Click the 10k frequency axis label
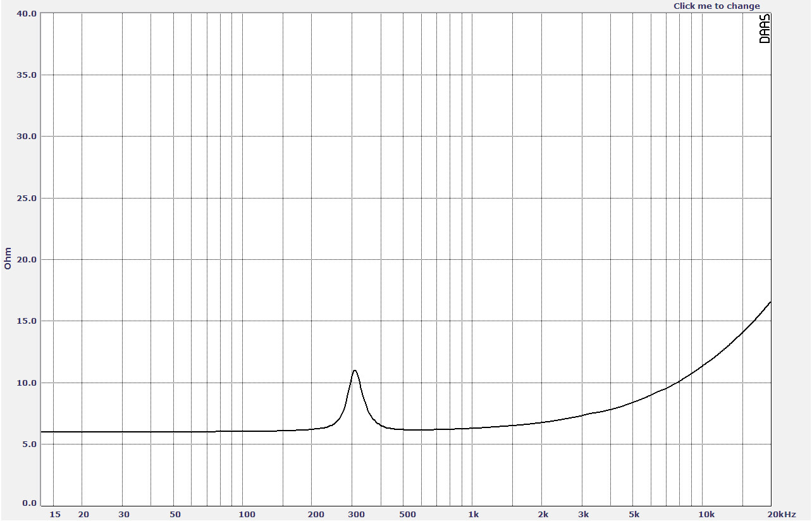 (x=706, y=514)
